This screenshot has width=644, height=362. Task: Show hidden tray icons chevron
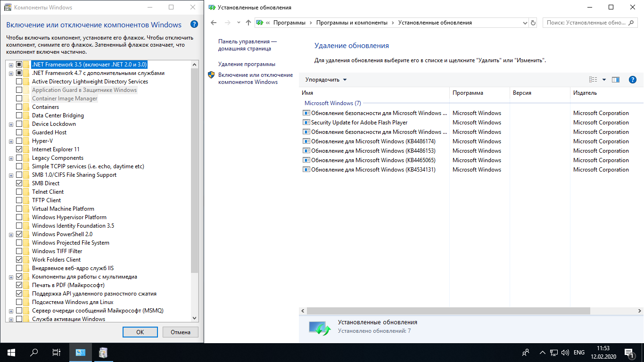[x=542, y=352]
